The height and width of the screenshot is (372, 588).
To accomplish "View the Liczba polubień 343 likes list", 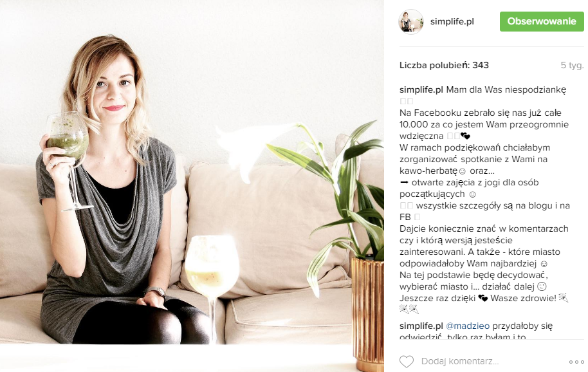I will tap(444, 65).
